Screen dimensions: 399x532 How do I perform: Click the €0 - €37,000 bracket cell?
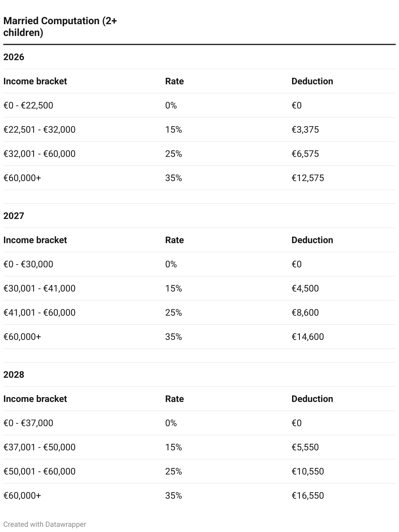[28, 423]
